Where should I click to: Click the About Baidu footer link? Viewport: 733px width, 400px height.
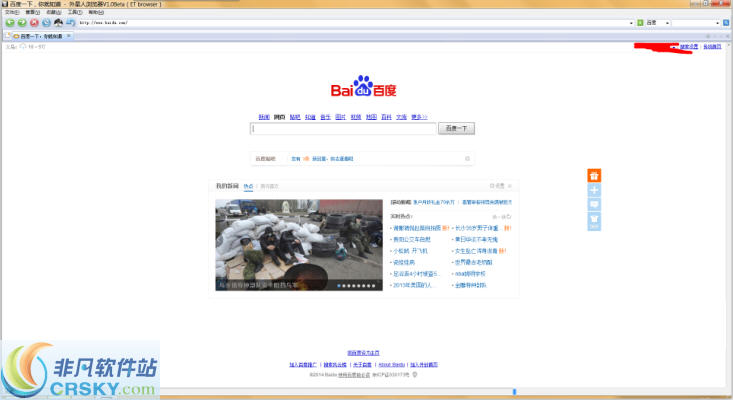[x=391, y=364]
